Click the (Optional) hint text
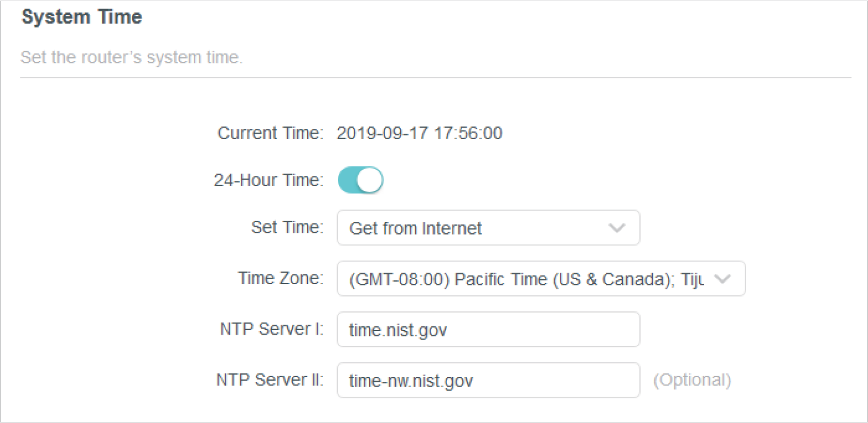 pyautogui.click(x=692, y=380)
